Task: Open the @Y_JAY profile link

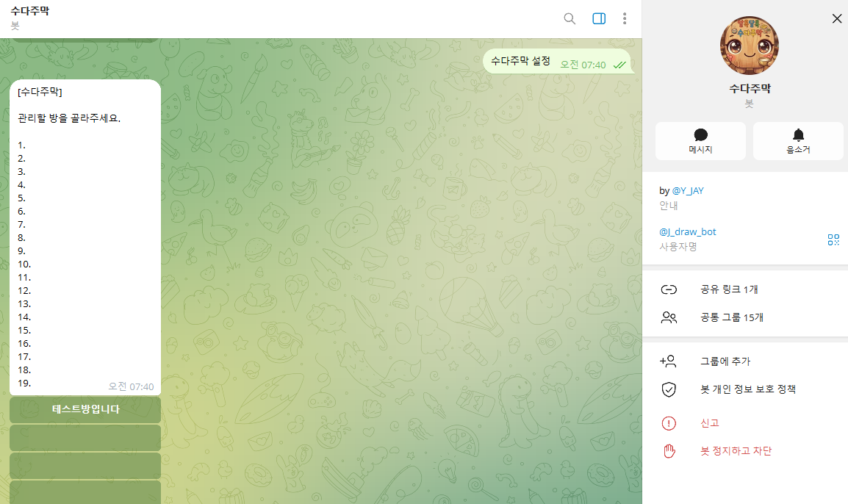Action: [x=687, y=190]
